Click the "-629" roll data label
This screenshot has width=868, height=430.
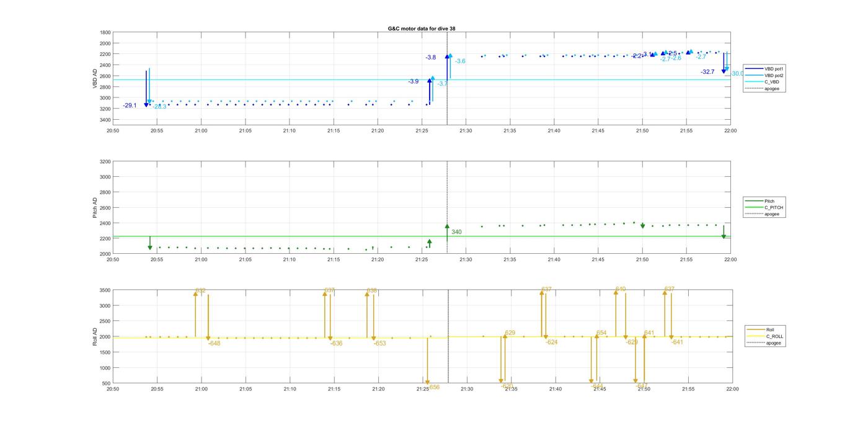631,342
